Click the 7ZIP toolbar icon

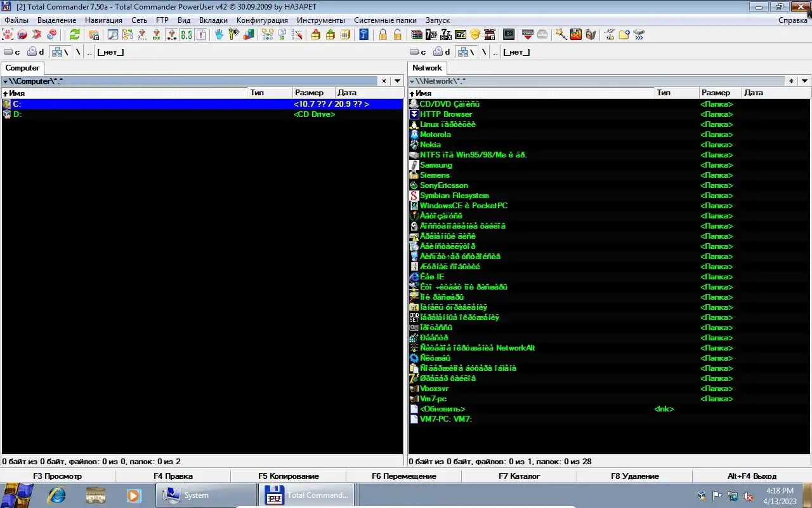pos(431,34)
